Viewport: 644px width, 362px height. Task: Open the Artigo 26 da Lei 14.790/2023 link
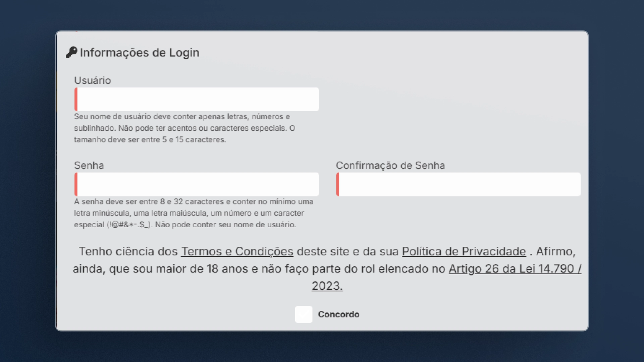(515, 268)
